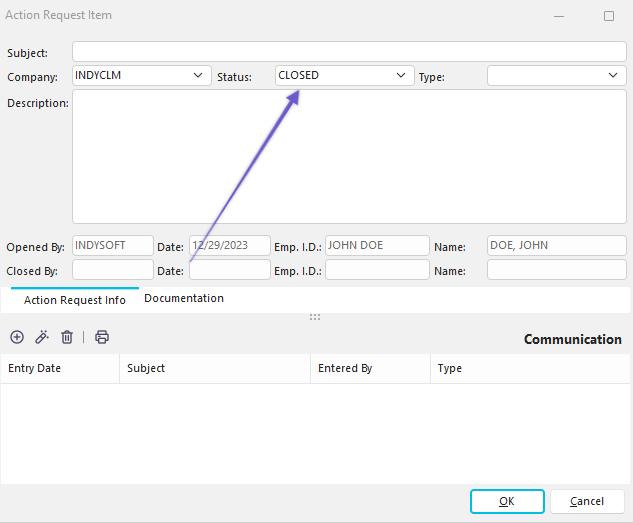
Task: Click the Cancel button
Action: [587, 501]
